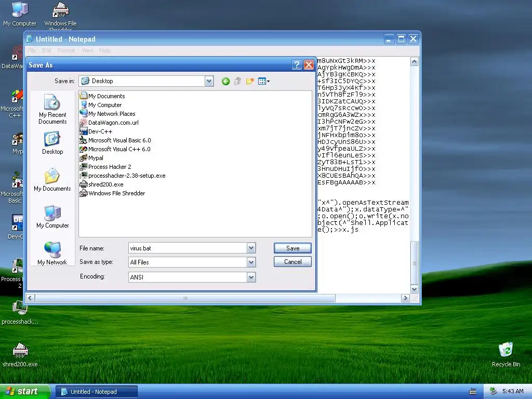532x399 pixels.
Task: Expand the Save as type dropdown
Action: tap(251, 262)
